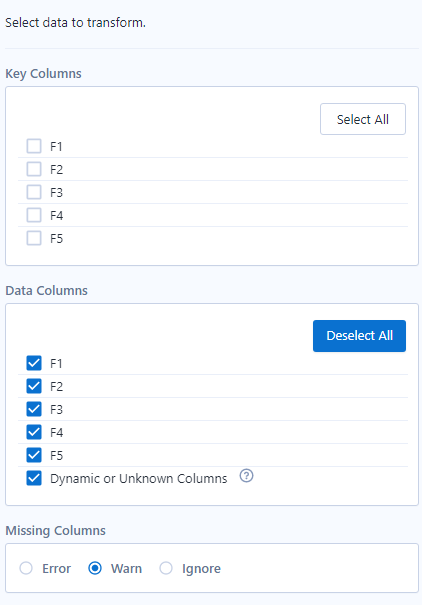Uncheck F1 under Data Columns

34,363
